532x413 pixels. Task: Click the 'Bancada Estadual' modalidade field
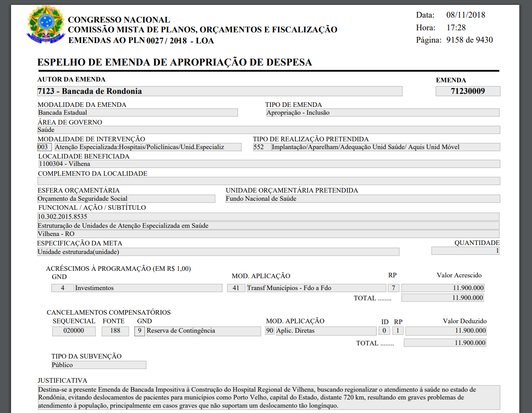(x=137, y=113)
